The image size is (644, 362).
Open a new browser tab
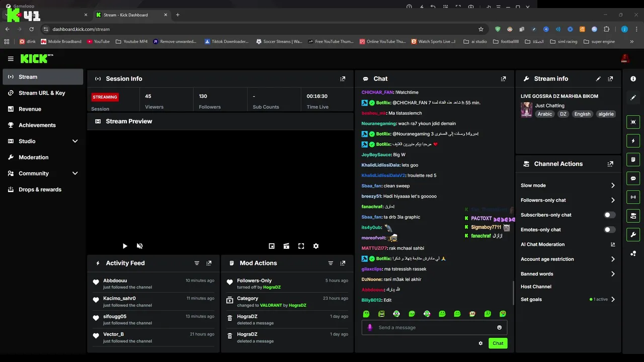pos(178,15)
